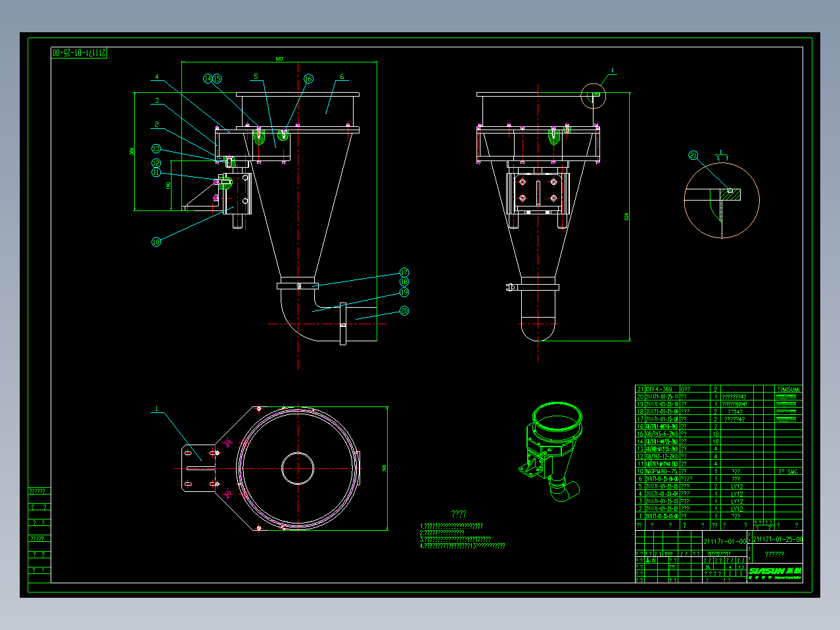
Task: Click LY12 material in row 2
Action: pyautogui.click(x=737, y=509)
